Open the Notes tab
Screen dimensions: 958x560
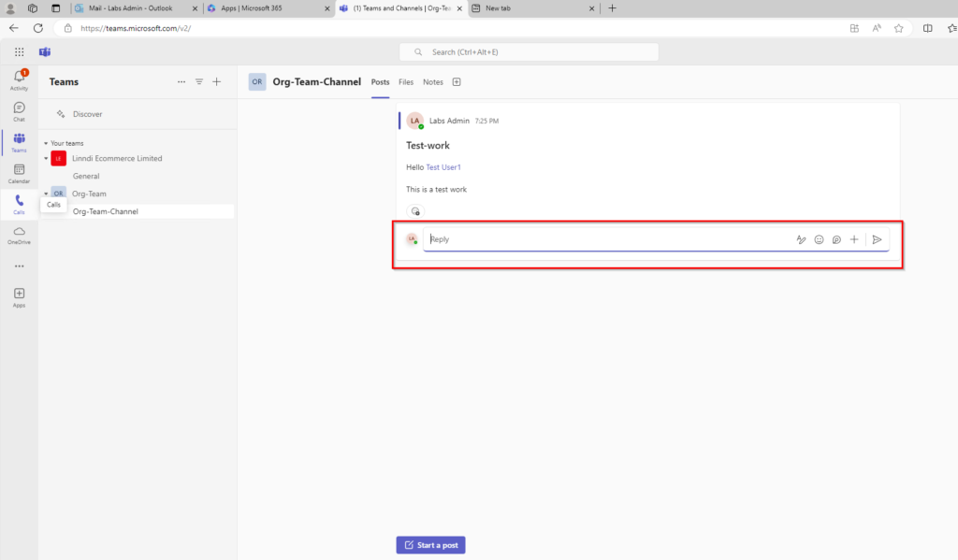point(432,82)
